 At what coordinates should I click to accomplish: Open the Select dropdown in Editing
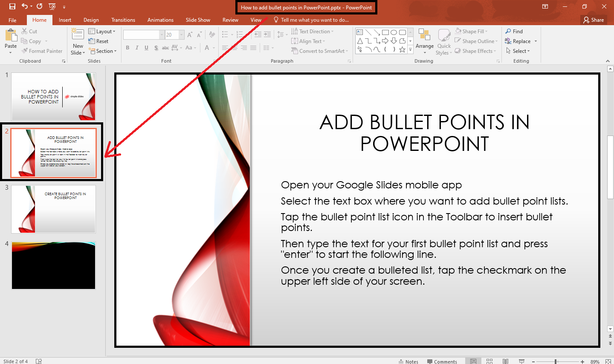(518, 51)
